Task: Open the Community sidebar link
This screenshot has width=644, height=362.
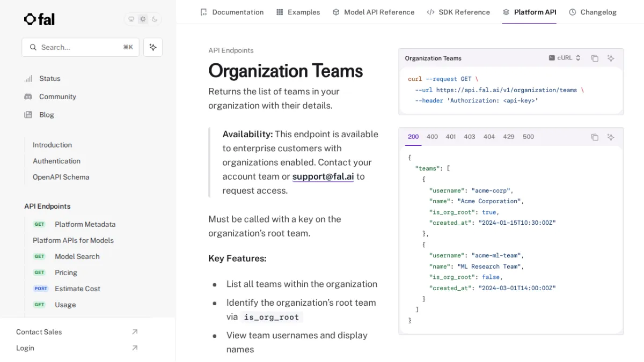Action: pos(57,97)
